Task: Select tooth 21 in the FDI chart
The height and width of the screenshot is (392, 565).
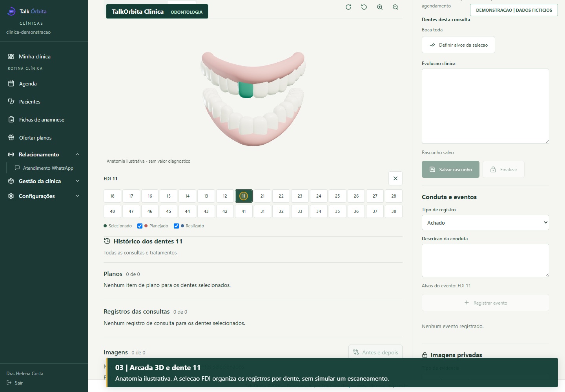Action: [x=262, y=196]
